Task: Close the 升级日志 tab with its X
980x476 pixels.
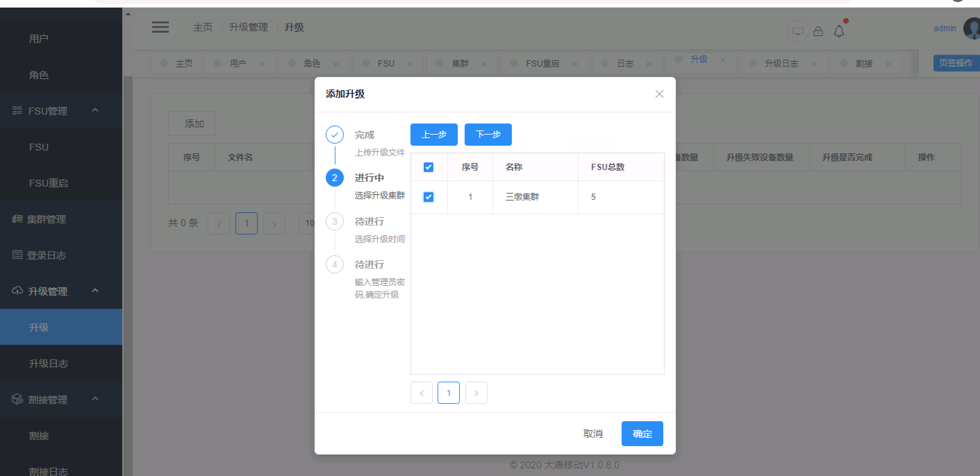Action: [814, 64]
